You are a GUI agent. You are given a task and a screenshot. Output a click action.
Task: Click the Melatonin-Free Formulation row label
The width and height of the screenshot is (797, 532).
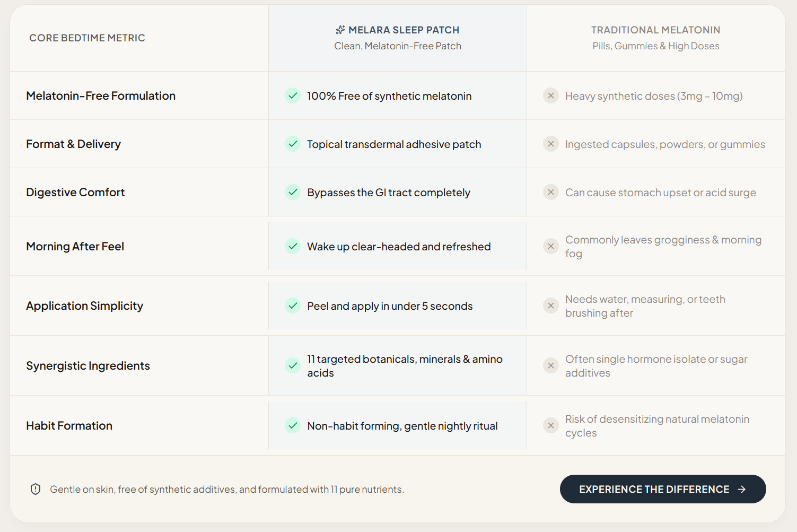(101, 95)
